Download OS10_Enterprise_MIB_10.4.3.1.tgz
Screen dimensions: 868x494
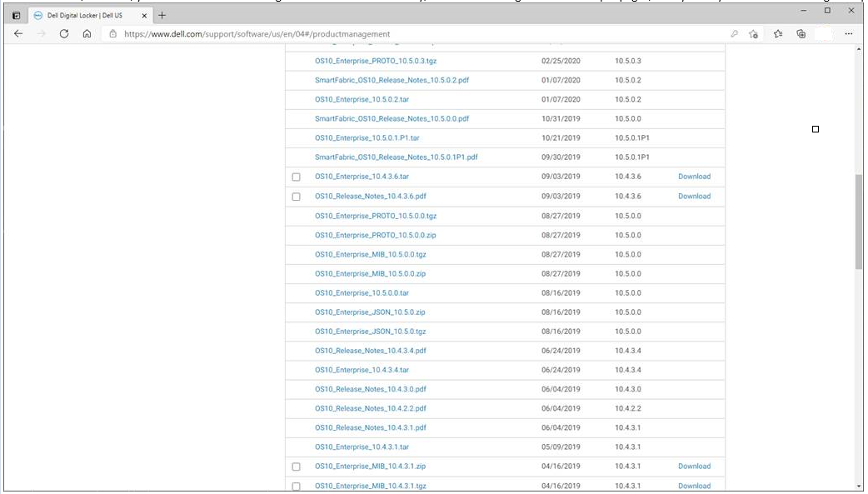coord(694,486)
